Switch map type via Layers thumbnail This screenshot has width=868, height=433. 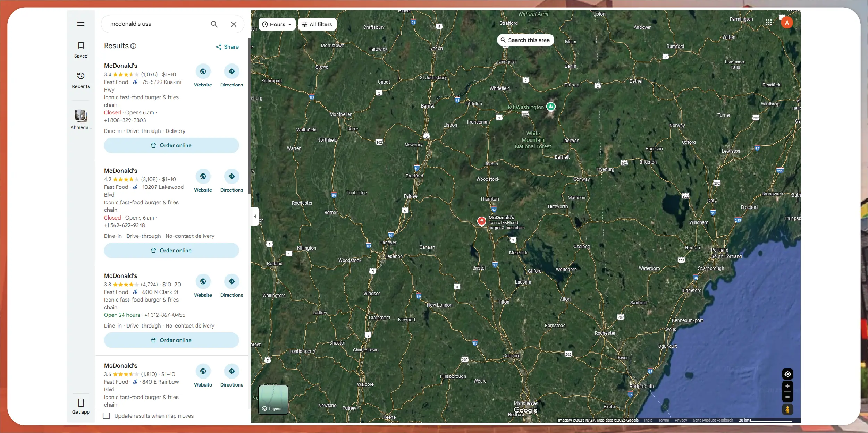(273, 400)
